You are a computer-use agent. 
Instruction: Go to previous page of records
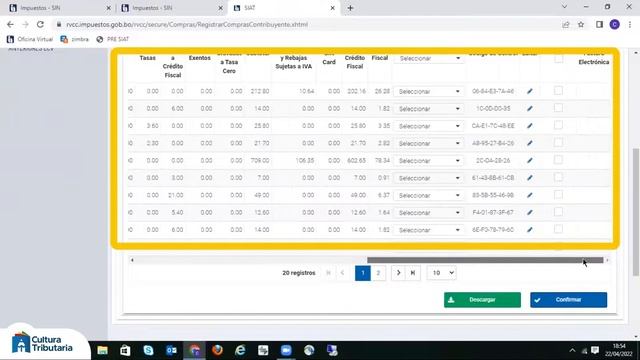pos(342,273)
